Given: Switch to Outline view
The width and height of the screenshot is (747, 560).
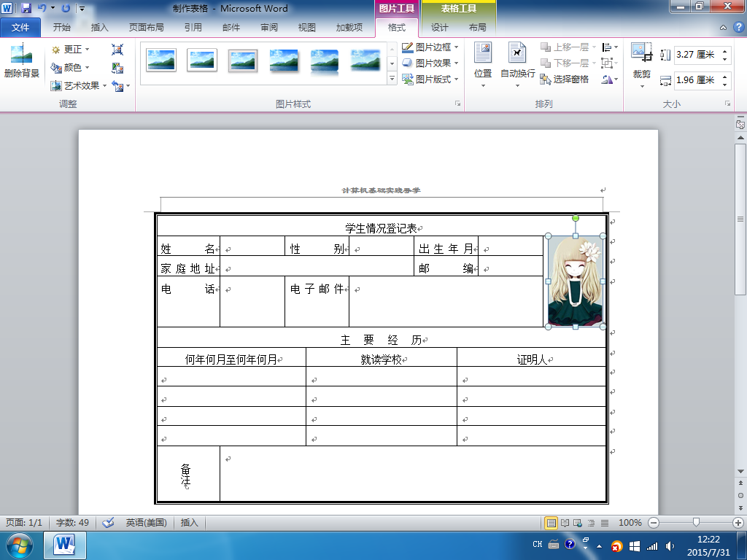Looking at the screenshot, I should click(591, 523).
